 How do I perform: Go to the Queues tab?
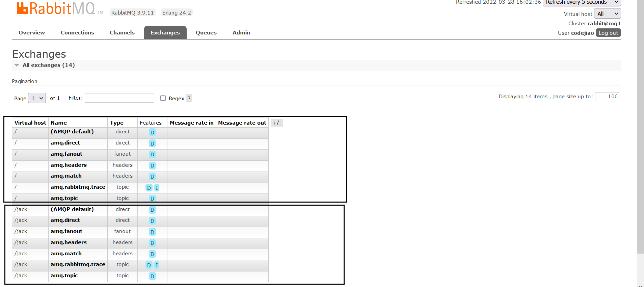pos(206,33)
